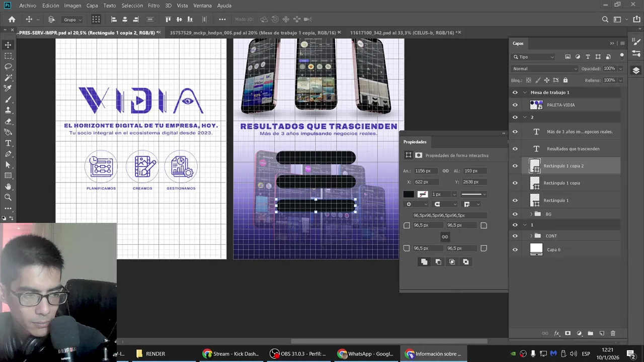Click the shape stroke color swatch

423,194
